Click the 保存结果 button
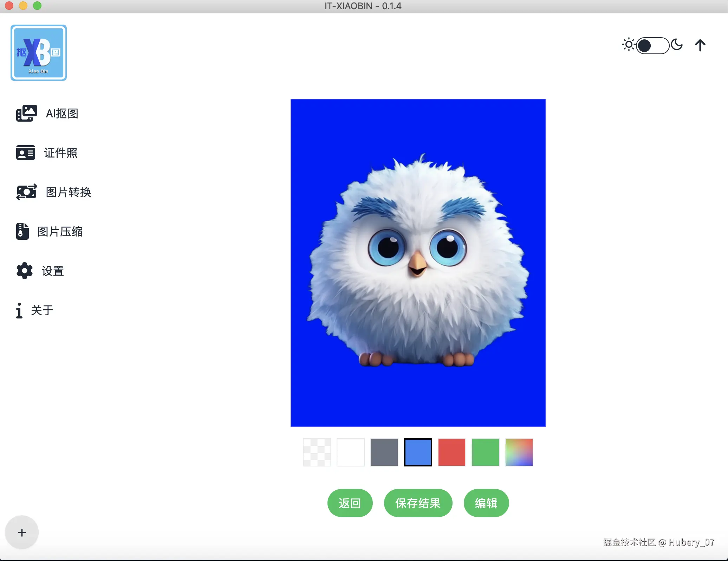 [418, 503]
